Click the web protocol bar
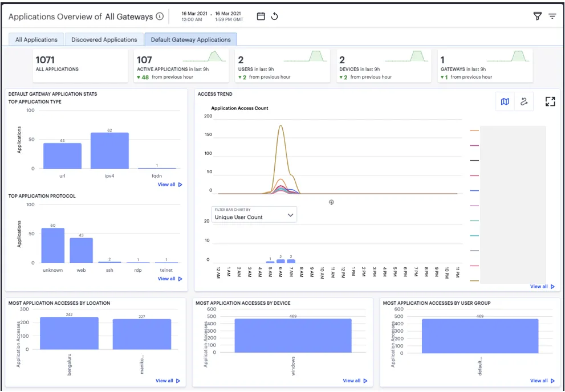 81,251
